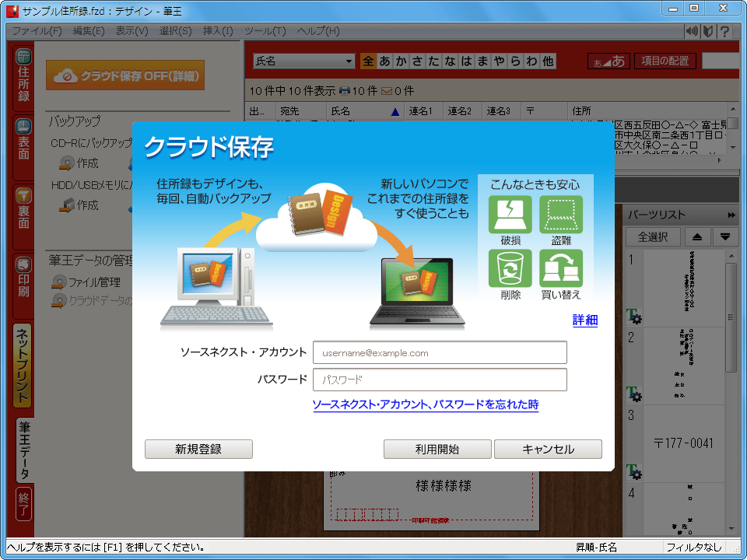747x560 pixels.
Task: Move part down with down-arrow button
Action: pyautogui.click(x=725, y=236)
